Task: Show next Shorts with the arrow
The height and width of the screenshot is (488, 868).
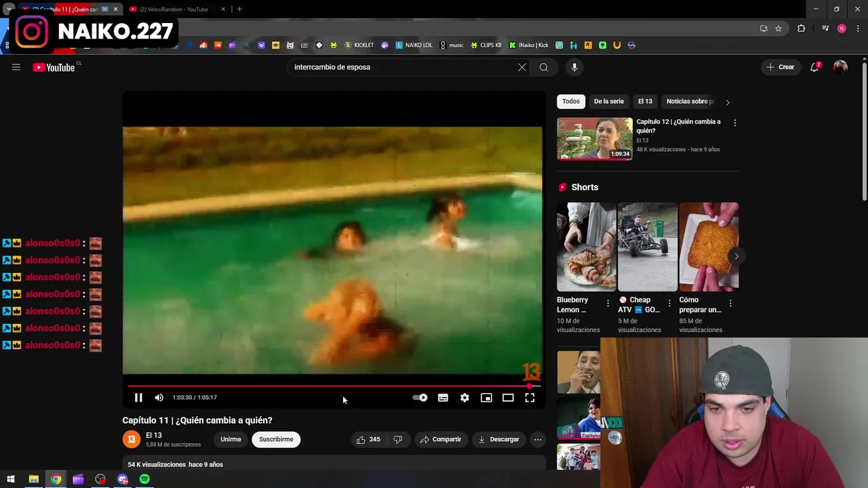Action: (x=736, y=256)
